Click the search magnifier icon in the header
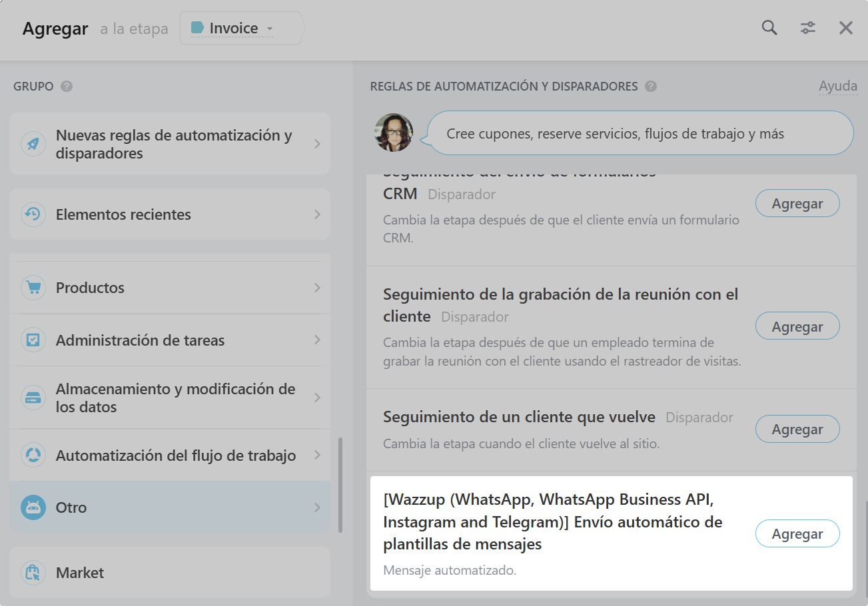This screenshot has height=606, width=868. click(769, 28)
